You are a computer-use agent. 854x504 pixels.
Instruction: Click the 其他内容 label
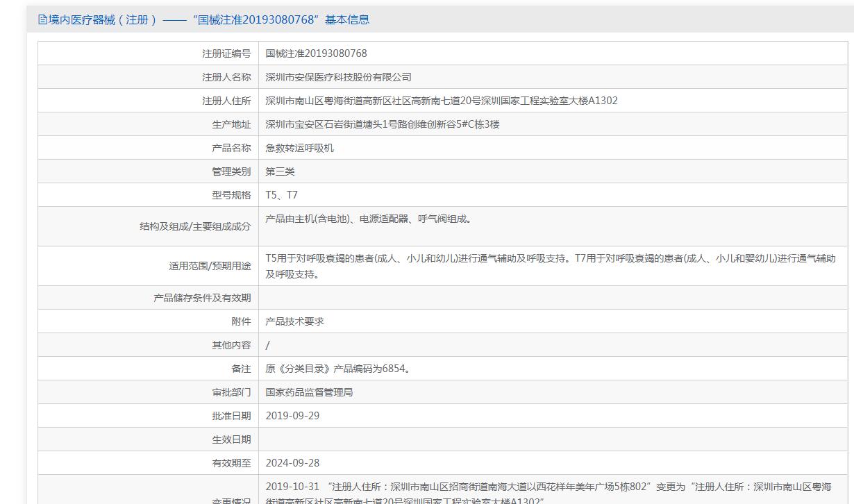click(x=231, y=345)
